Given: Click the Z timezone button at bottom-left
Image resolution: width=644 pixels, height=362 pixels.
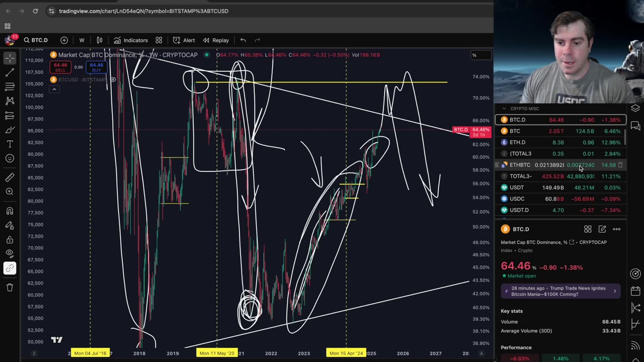Looking at the screenshot, I should 34,353.
